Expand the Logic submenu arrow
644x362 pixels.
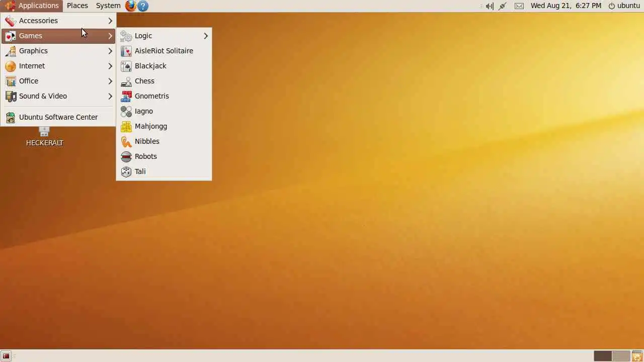coord(206,36)
